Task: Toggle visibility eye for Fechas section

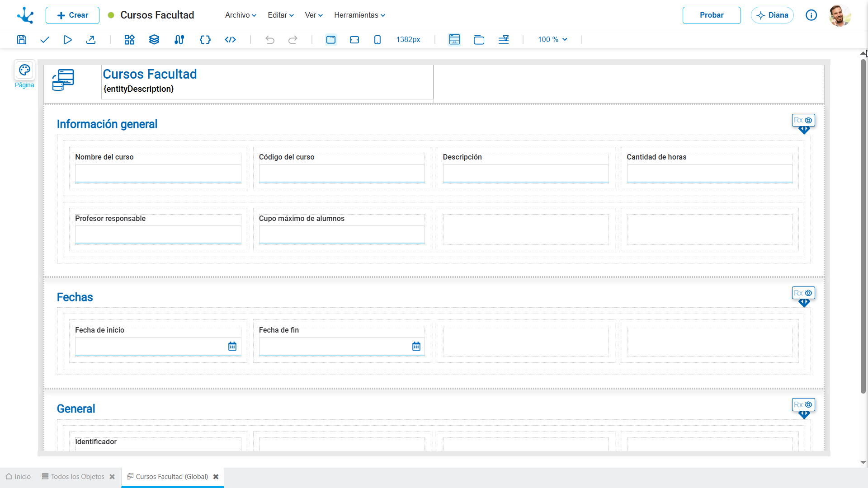Action: point(808,293)
